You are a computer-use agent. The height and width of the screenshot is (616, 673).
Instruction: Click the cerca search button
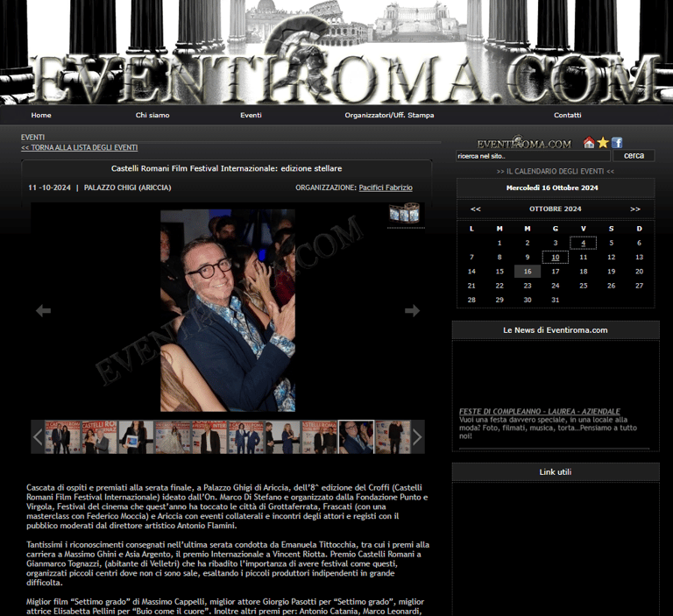634,155
